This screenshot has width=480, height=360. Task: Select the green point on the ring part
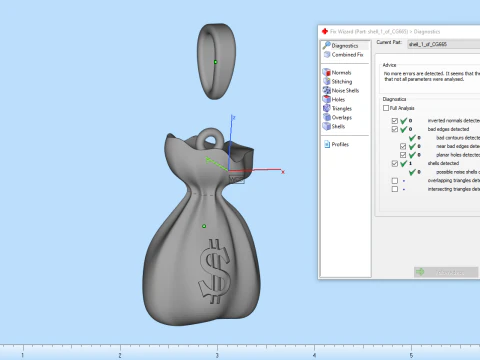coord(215,62)
